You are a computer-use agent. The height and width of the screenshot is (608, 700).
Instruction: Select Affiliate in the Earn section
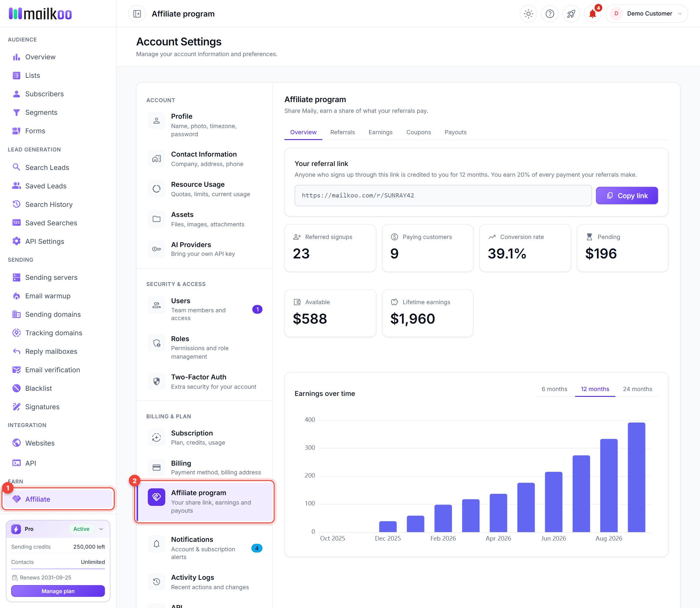coord(58,499)
